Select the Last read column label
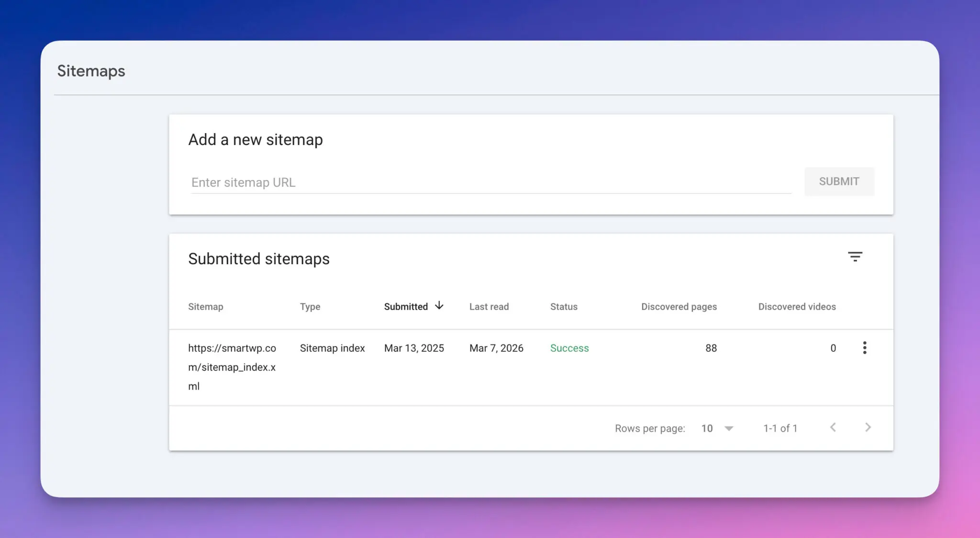Viewport: 980px width, 538px height. (x=489, y=306)
